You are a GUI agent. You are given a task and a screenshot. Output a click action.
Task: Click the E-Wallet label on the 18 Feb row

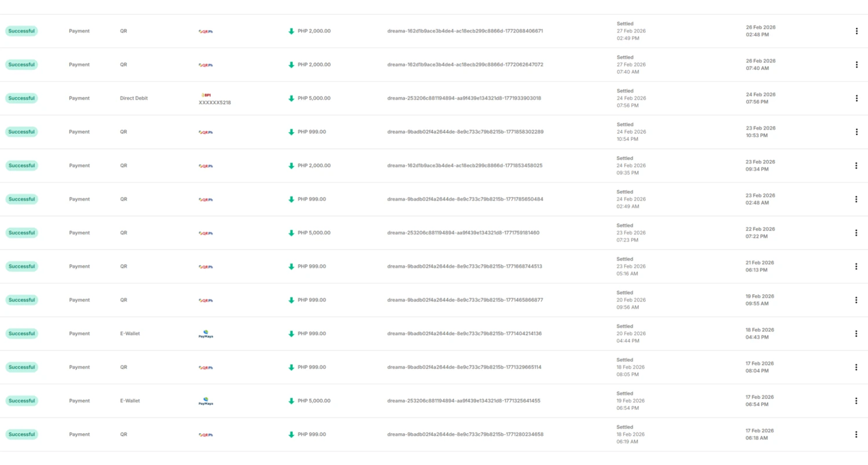[130, 334]
